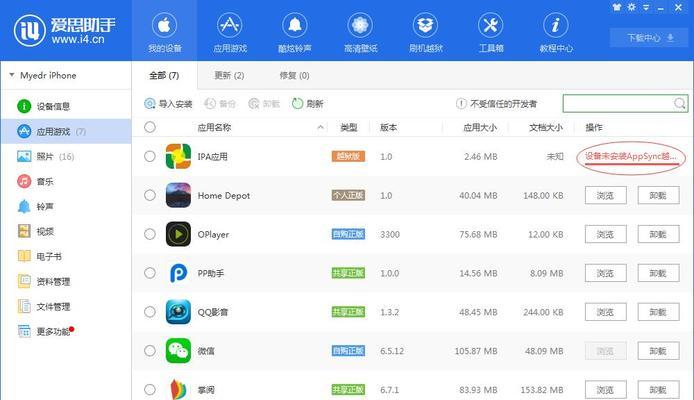
Task: Collapse the Myedr iPhone device tree
Action: tap(12, 75)
